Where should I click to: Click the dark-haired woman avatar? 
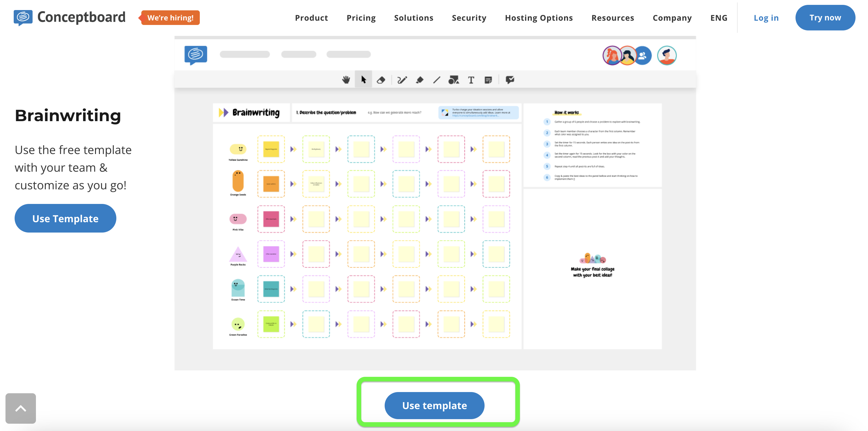pyautogui.click(x=627, y=56)
